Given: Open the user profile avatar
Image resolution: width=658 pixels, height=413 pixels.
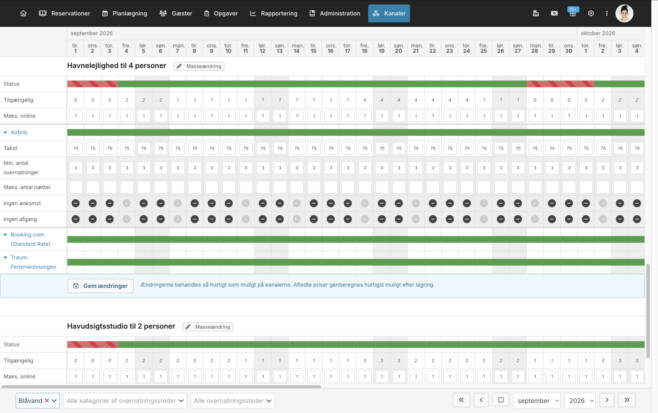Looking at the screenshot, I should (x=624, y=13).
